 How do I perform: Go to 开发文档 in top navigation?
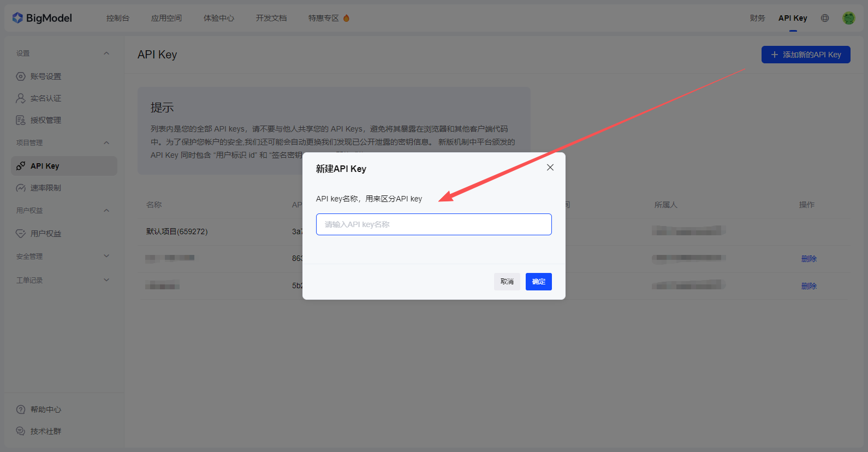click(x=271, y=18)
